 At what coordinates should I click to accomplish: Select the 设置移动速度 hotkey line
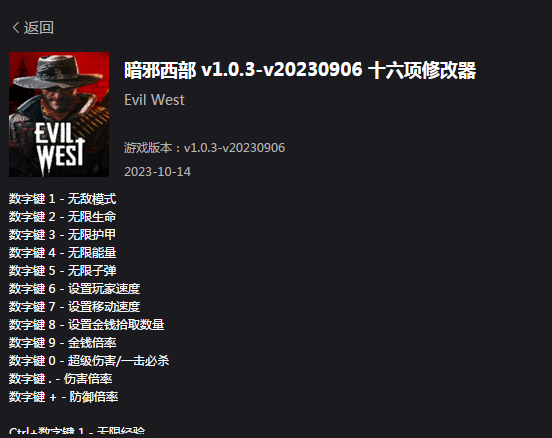pyautogui.click(x=75, y=307)
